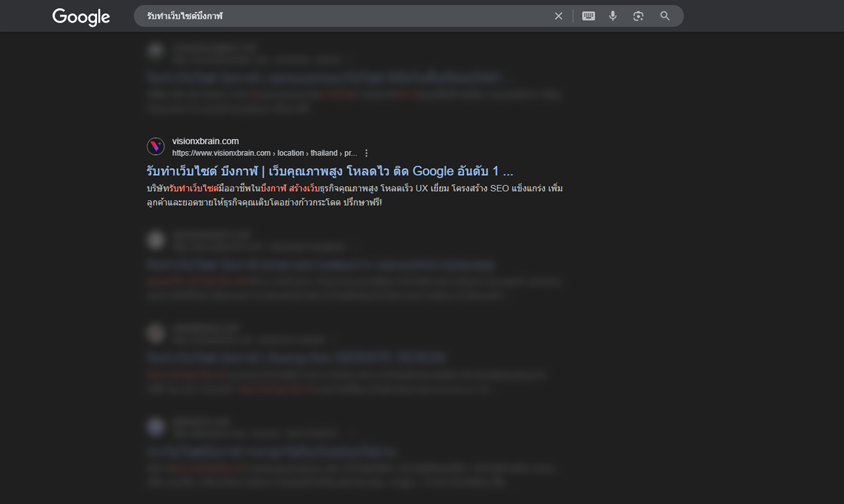This screenshot has height=504, width=844.
Task: Open the three-dot menu beside visionxbrain URL
Action: pyautogui.click(x=366, y=153)
